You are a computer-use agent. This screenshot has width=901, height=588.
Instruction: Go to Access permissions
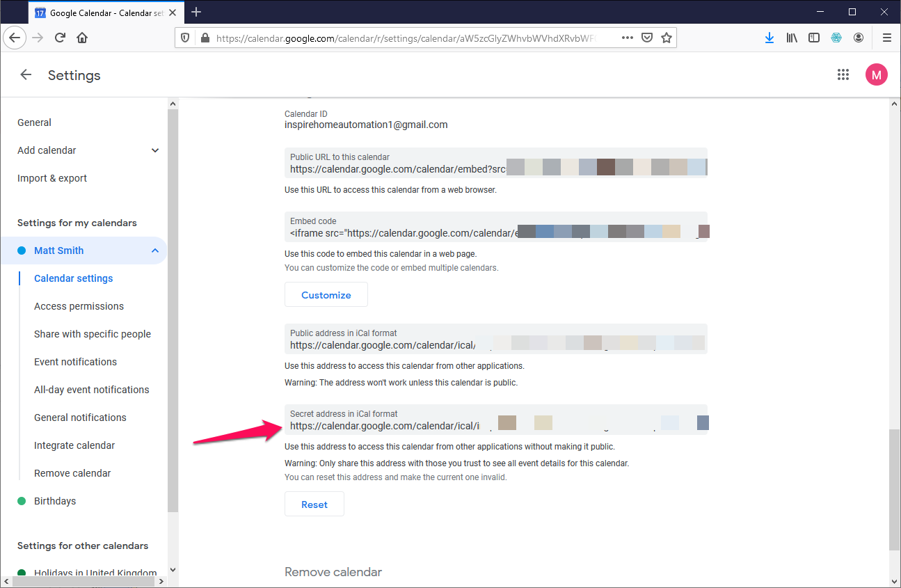click(x=79, y=306)
